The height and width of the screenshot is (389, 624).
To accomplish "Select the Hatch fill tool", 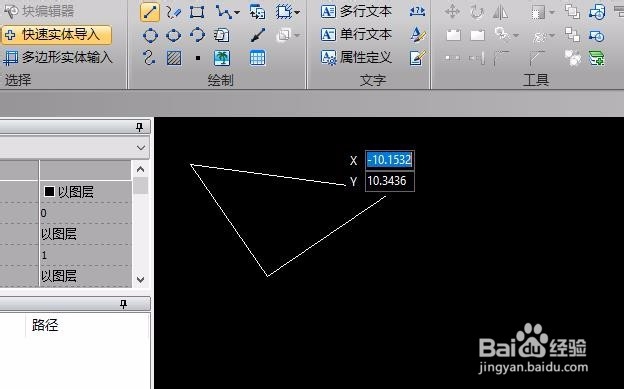I will [x=174, y=59].
